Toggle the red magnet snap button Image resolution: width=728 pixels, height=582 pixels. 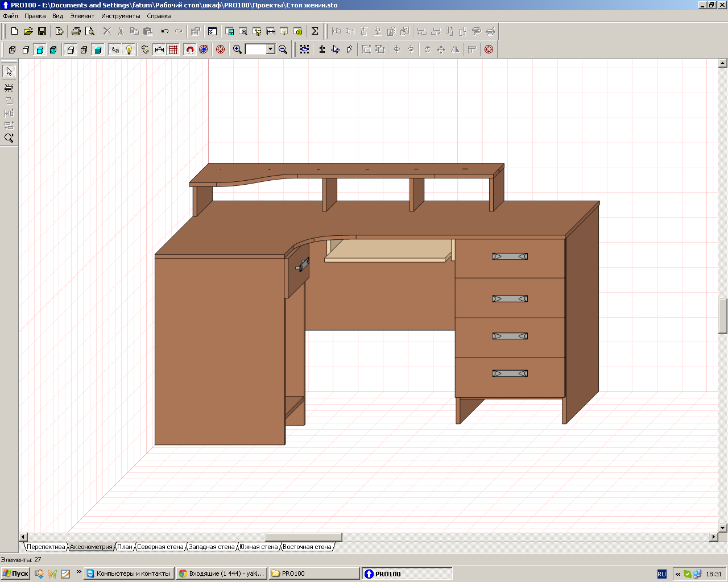click(190, 49)
